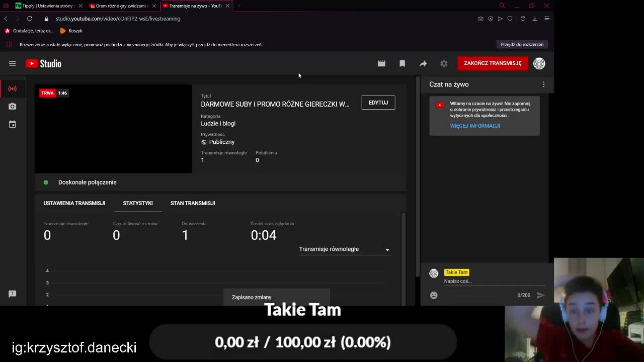This screenshot has height=362, width=644.
Task: Open the Manage calendar icon in sidebar
Action: coord(13,124)
